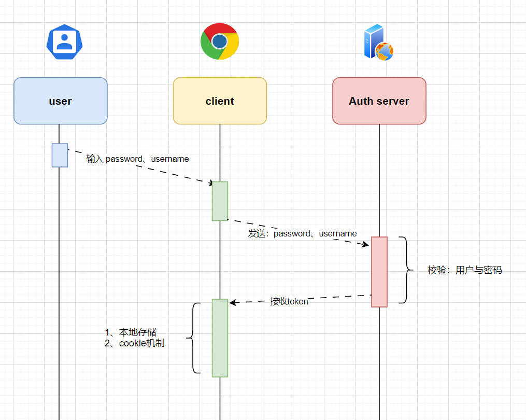This screenshot has height=420, width=526.
Task: Click the Chrome browser icon
Action: (x=220, y=41)
